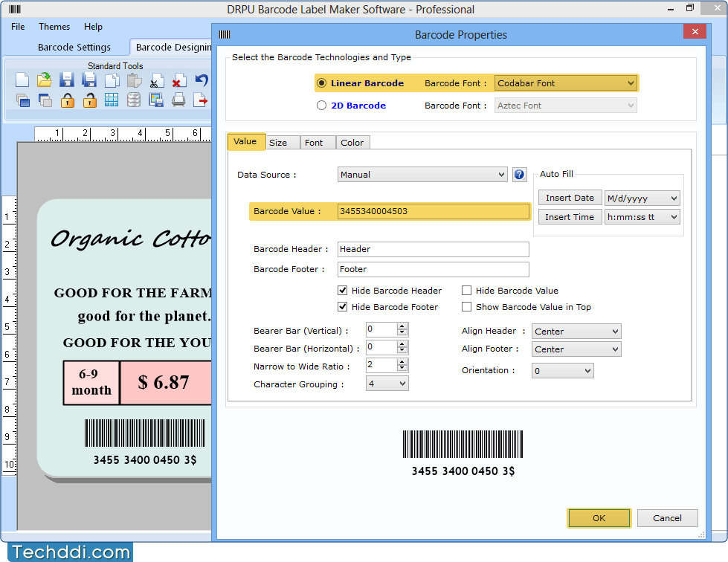
Task: Delete with the red X page icon
Action: [178, 80]
